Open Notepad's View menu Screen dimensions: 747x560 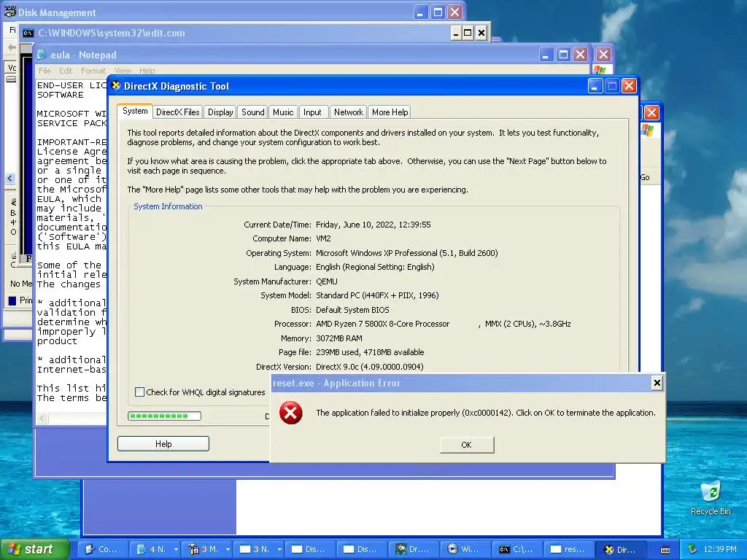[123, 71]
